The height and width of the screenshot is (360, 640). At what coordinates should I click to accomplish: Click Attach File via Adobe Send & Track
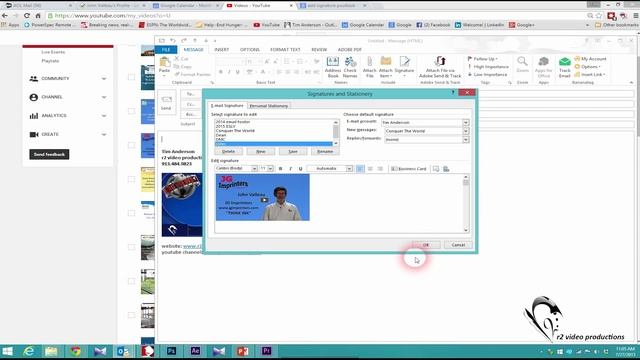440,67
